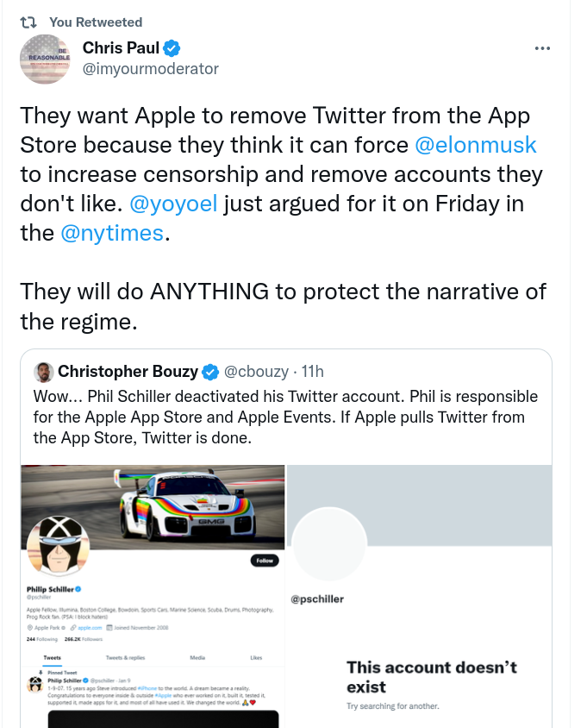Viewport: 587px width, 728px height.
Task: Open the three-dot more options menu
Action: 542,48
